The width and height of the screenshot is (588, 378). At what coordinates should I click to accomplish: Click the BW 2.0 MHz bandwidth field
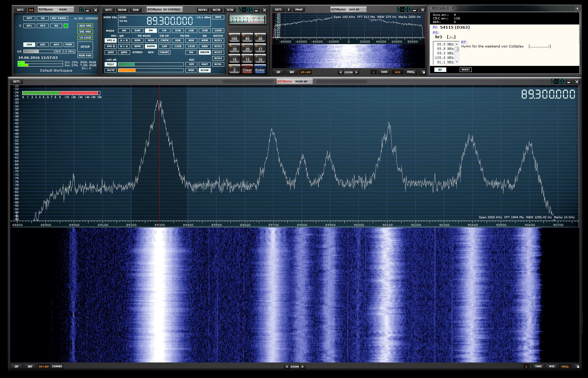pyautogui.click(x=65, y=52)
